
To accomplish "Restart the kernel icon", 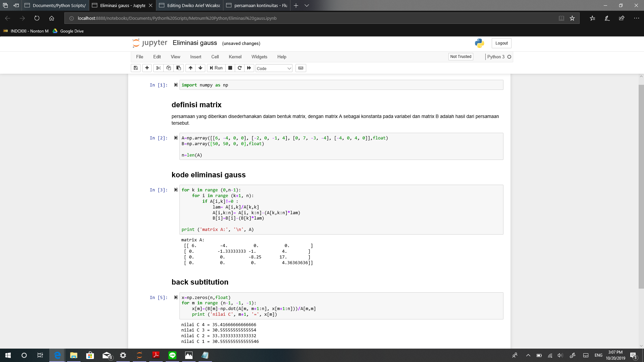I will click(x=239, y=68).
